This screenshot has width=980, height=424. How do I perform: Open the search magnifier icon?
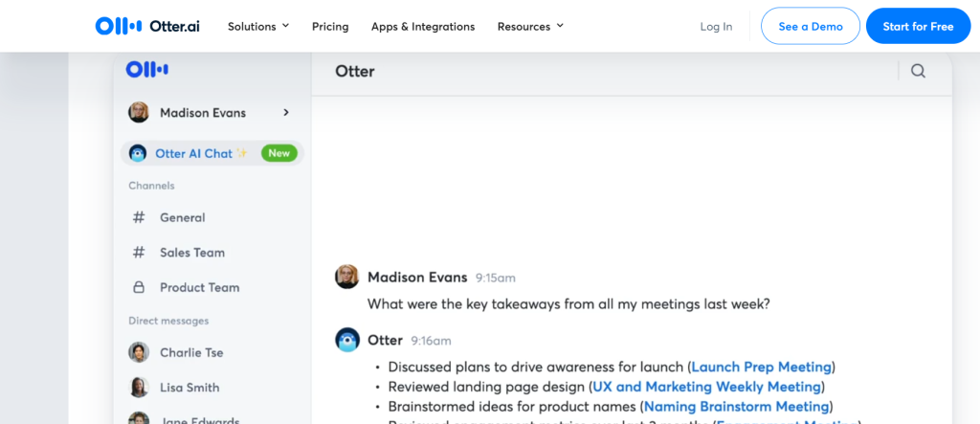(x=918, y=71)
